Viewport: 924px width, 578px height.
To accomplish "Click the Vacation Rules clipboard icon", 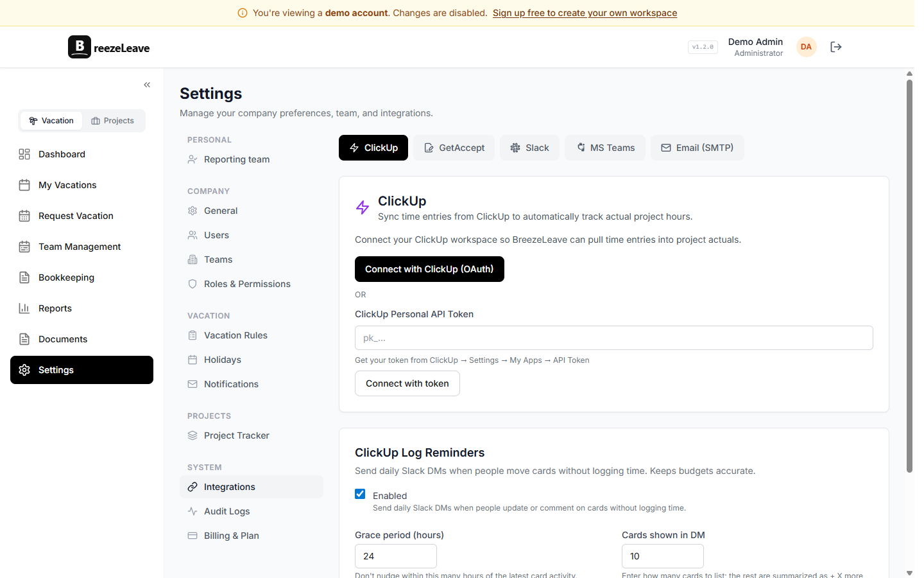I will click(x=193, y=335).
